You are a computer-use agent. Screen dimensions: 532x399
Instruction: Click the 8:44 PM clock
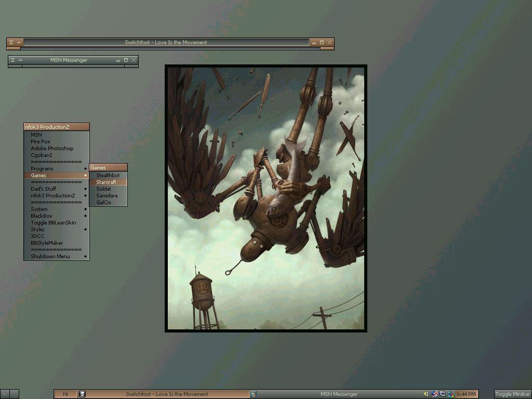pos(466,394)
